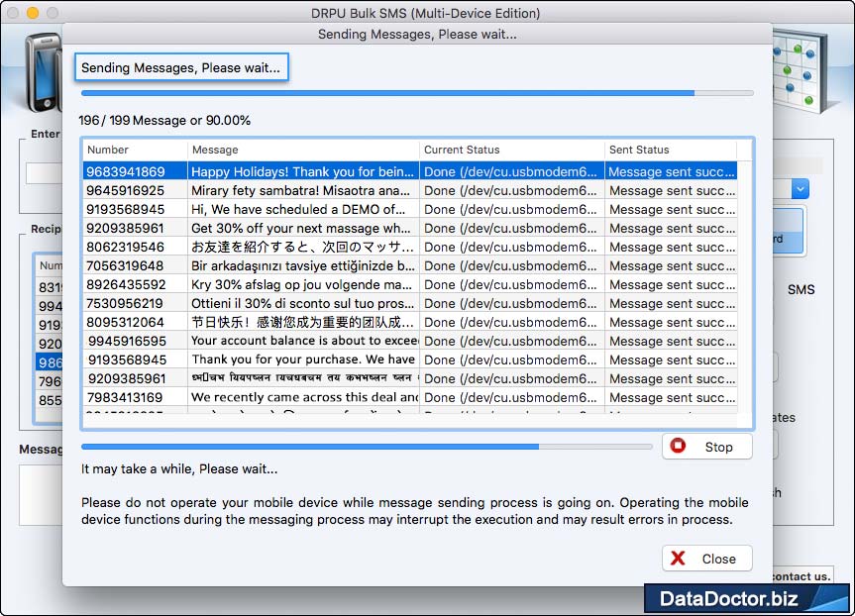Click the 'Kry 30% afslag' message cell
The width and height of the screenshot is (855, 616).
tap(303, 284)
